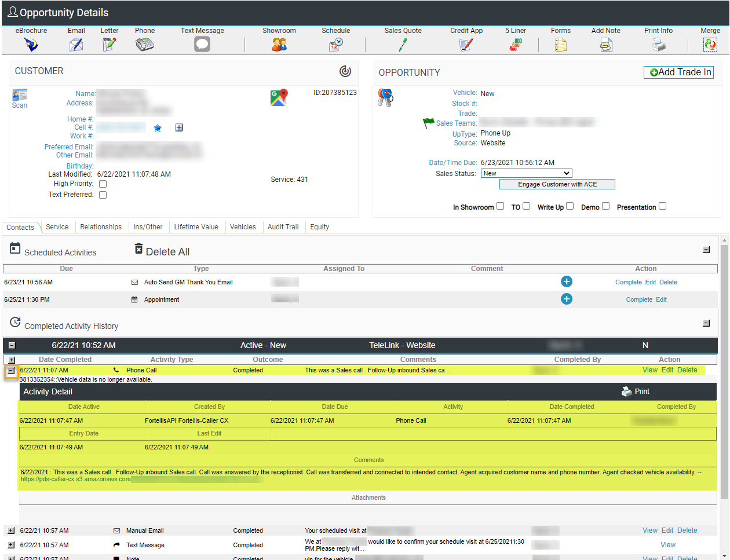Click the Type column header in Scheduled Activities
The height and width of the screenshot is (560, 730).
[201, 269]
